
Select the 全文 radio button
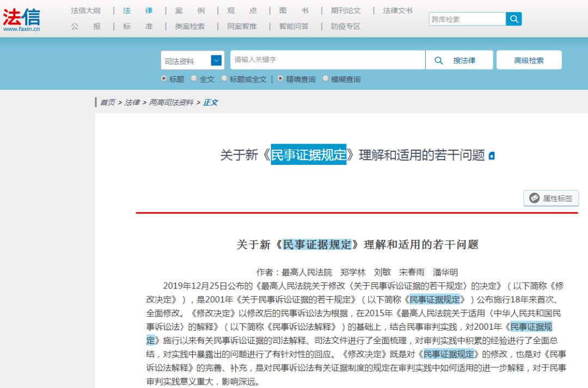(x=193, y=78)
